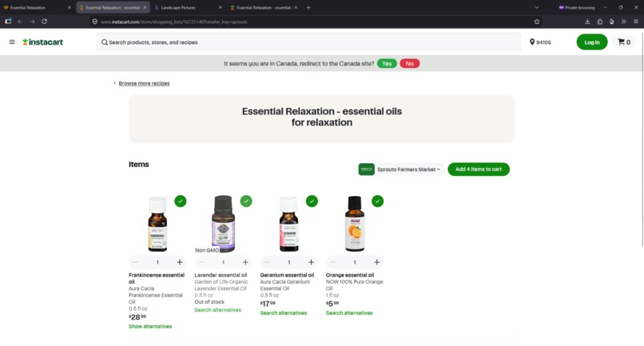Viewport: 644px width, 346px height.
Task: Click the Instacart logo
Action: point(42,42)
